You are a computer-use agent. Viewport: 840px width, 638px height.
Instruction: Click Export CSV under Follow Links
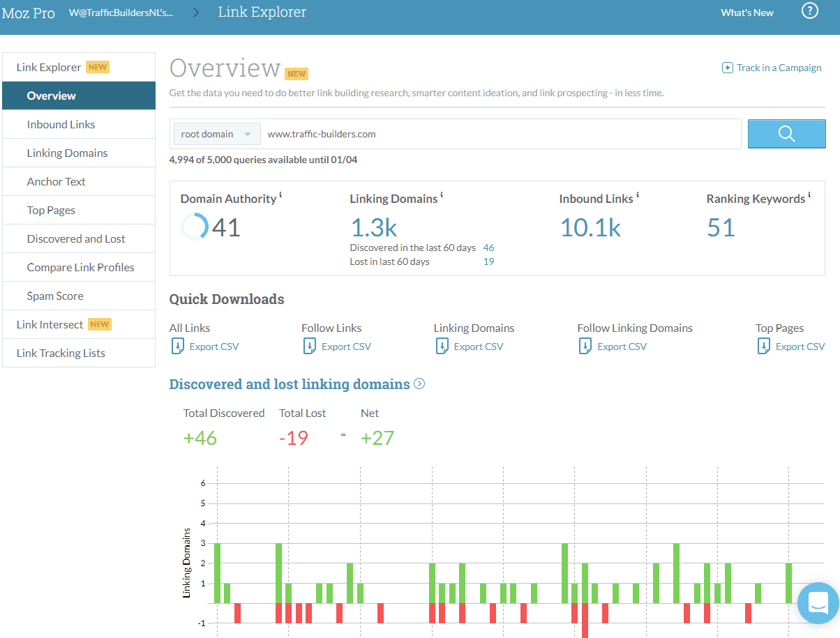[346, 347]
